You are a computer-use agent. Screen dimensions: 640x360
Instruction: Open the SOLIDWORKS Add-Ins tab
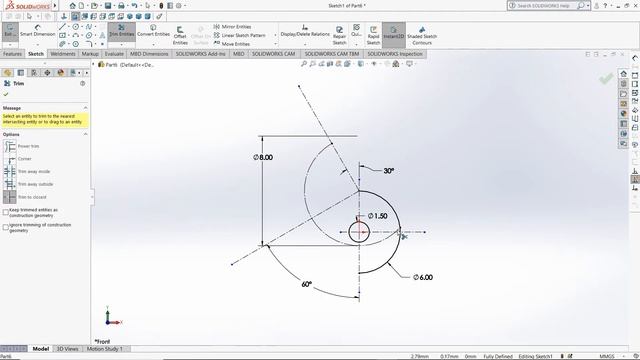(200, 54)
